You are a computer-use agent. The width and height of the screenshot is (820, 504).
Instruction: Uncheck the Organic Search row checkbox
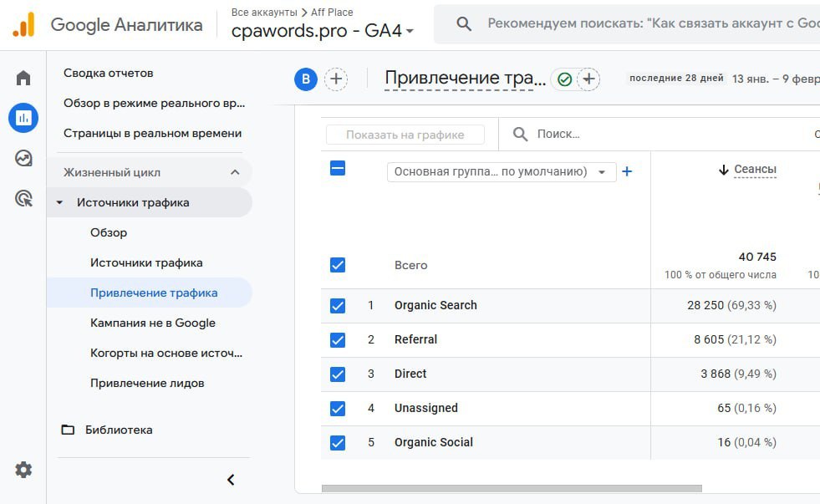pyautogui.click(x=338, y=306)
